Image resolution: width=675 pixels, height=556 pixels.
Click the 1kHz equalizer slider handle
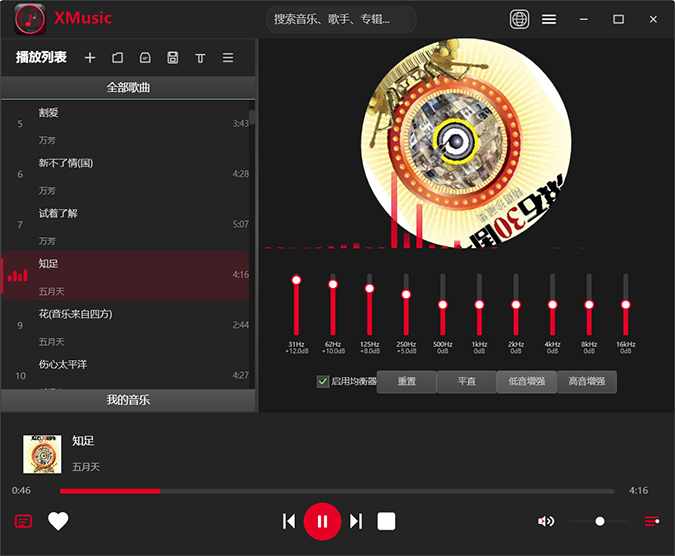(479, 304)
